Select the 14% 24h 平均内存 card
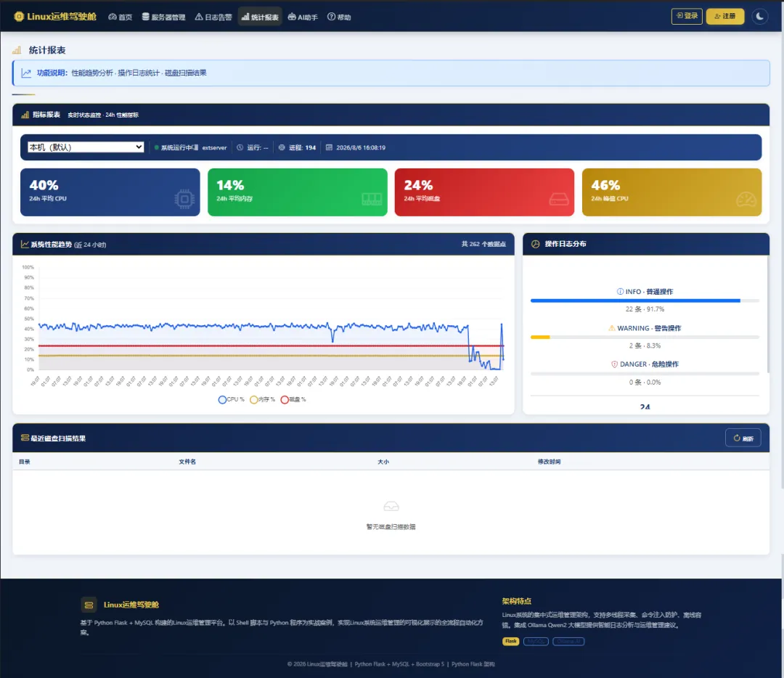 (x=298, y=192)
